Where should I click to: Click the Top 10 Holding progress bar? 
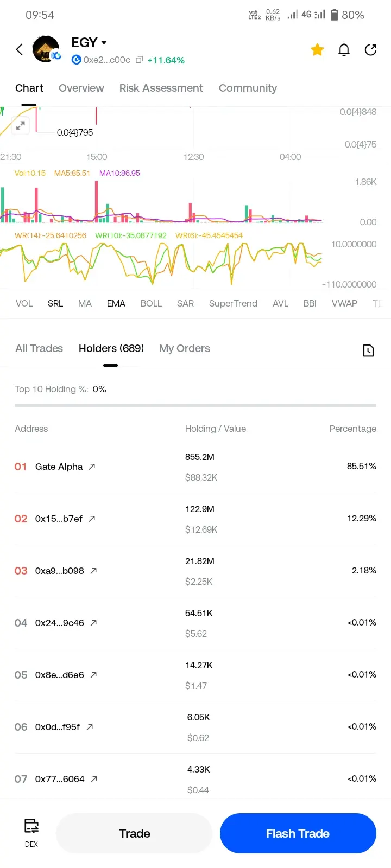195,405
